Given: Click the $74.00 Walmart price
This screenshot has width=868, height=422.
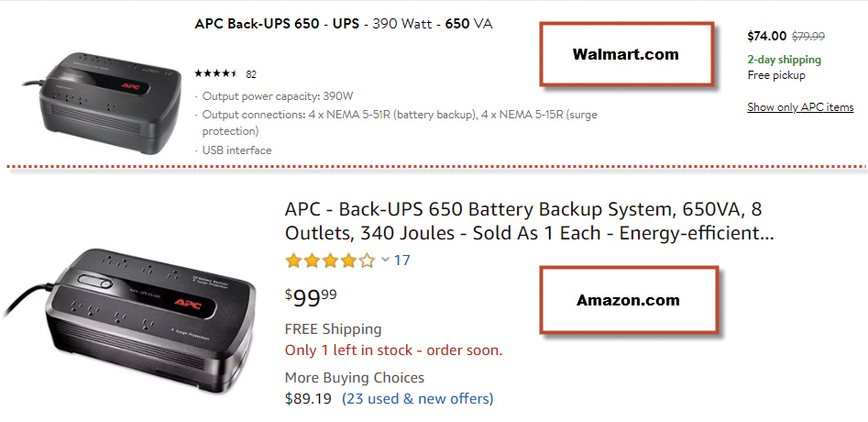Looking at the screenshot, I should [766, 37].
